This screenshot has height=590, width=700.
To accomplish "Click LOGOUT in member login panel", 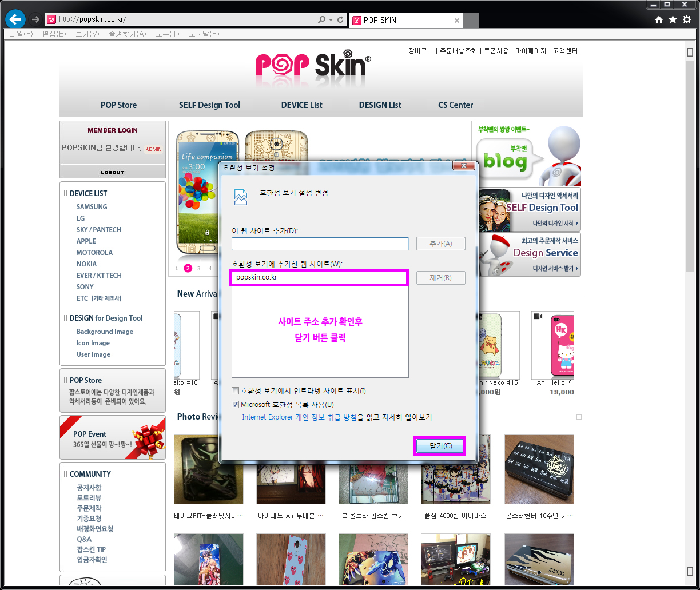I will pyautogui.click(x=112, y=172).
